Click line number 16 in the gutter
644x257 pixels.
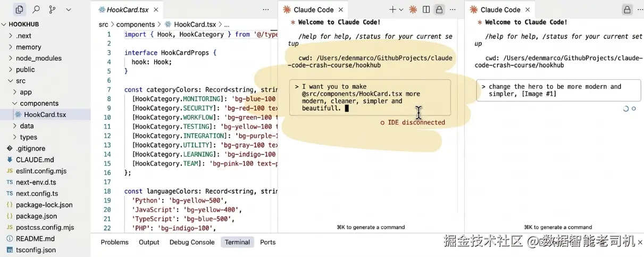coord(107,173)
